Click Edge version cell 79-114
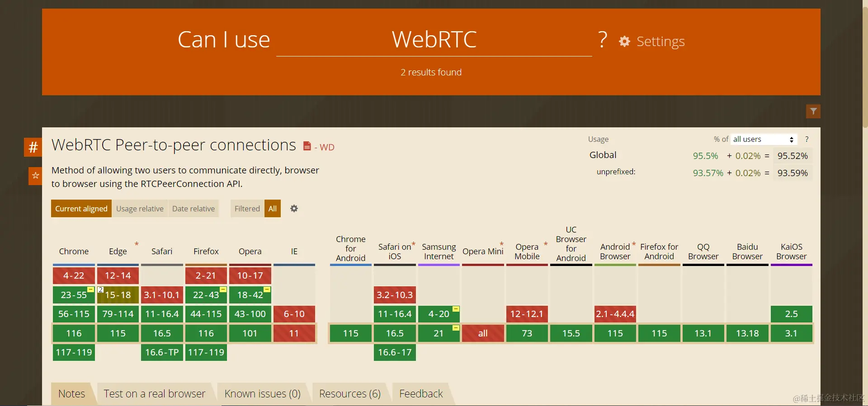Image resolution: width=868 pixels, height=406 pixels. point(118,314)
